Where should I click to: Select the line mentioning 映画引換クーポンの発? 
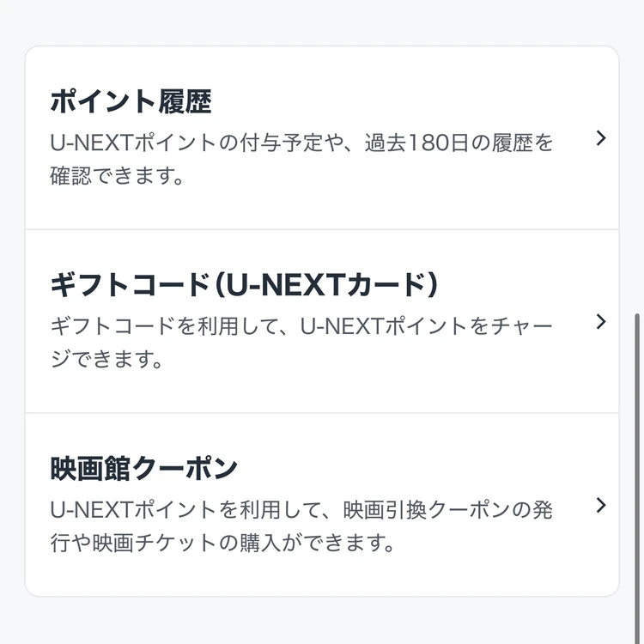click(301, 510)
